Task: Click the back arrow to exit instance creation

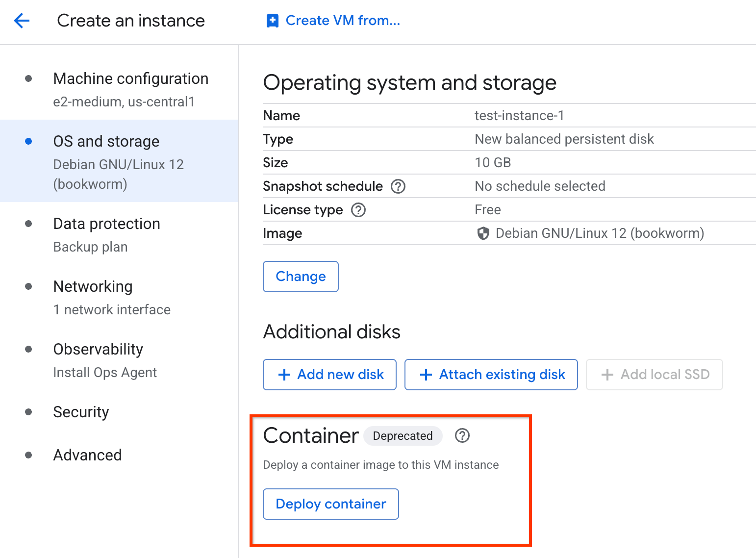Action: pos(22,21)
